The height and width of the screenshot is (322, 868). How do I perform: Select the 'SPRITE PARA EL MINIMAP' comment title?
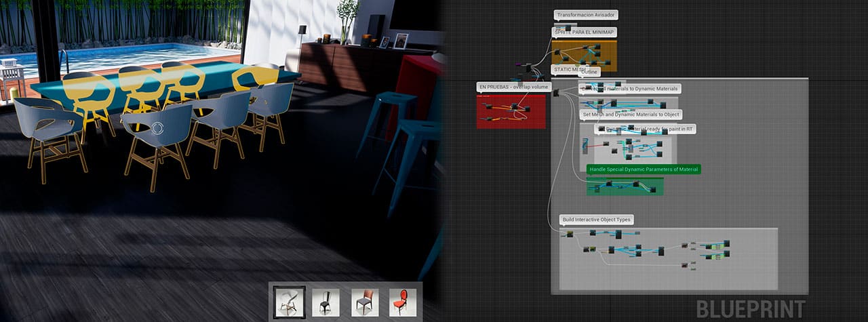tap(585, 32)
